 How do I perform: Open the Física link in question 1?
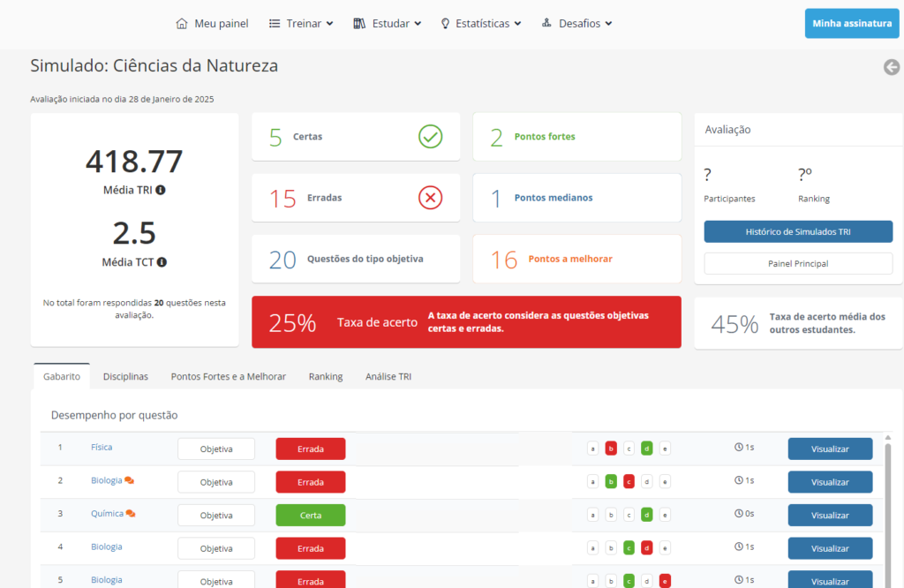pos(102,447)
